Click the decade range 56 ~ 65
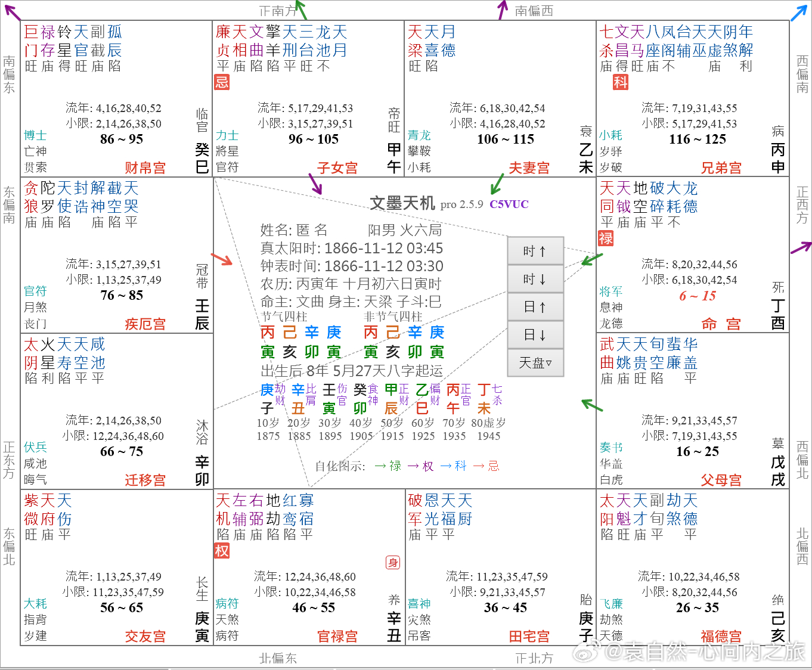The image size is (812, 670). click(122, 607)
